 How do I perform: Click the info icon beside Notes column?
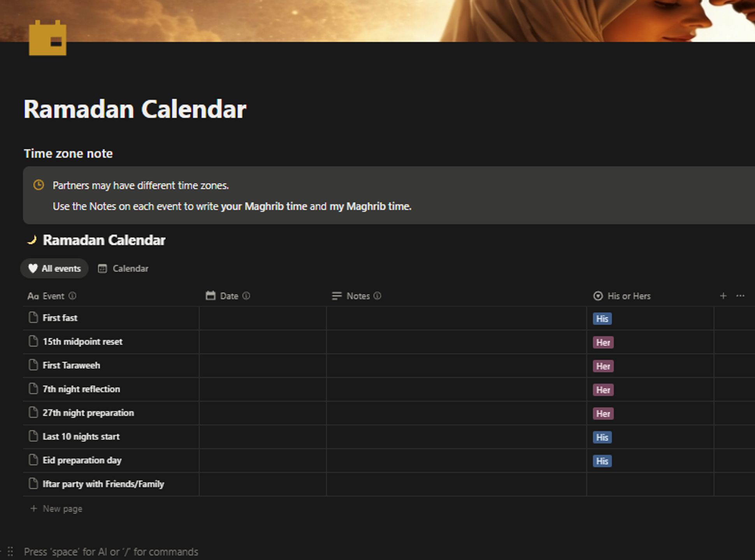click(x=377, y=296)
